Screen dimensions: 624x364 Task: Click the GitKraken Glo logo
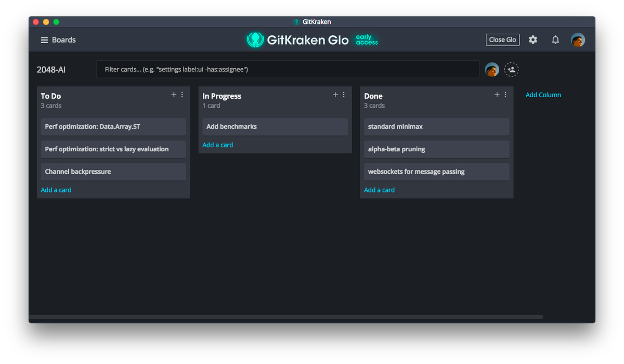[297, 40]
